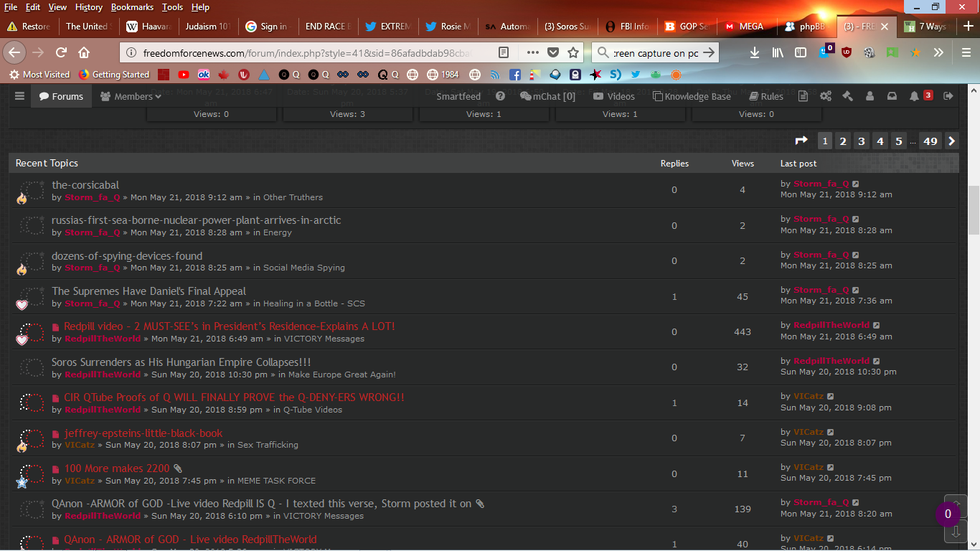Click the gavel moderator panel icon
The height and width of the screenshot is (551, 980).
click(x=847, y=96)
